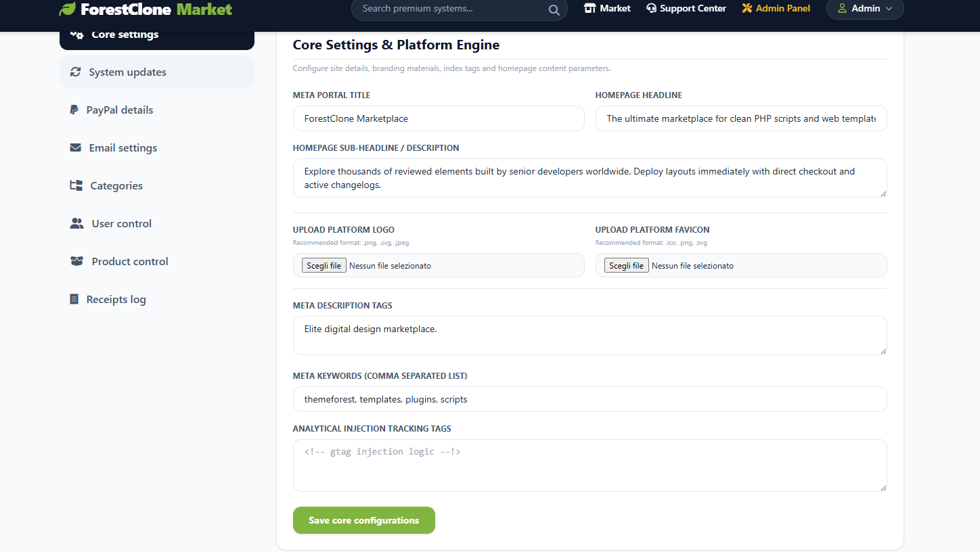
Task: Select Categories in the sidebar
Action: pos(157,185)
